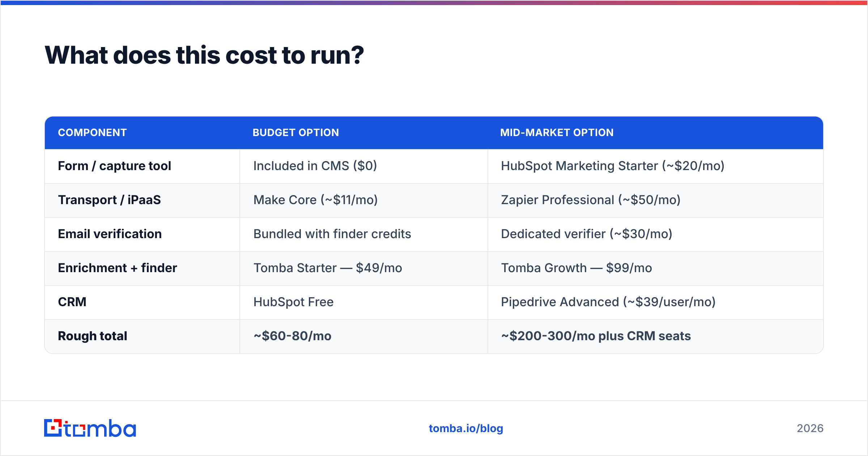Viewport: 868px width, 456px height.
Task: Click the 2026 year label
Action: [810, 428]
